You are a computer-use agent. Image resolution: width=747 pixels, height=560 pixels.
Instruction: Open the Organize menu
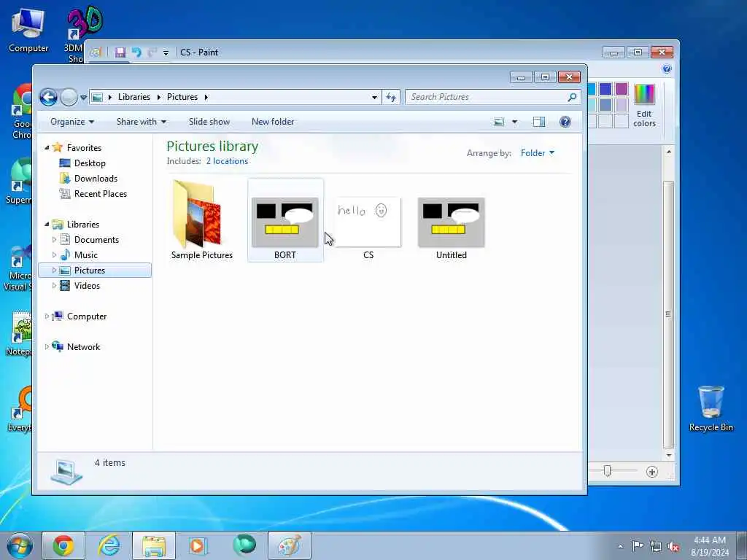pos(72,122)
